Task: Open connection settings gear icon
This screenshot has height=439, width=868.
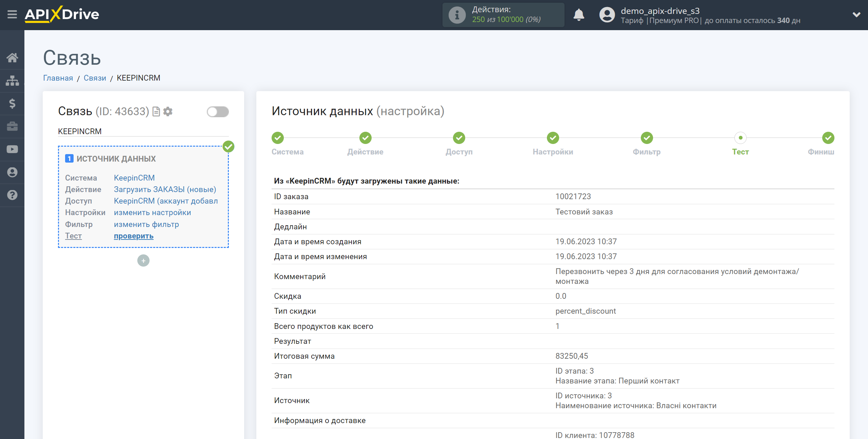Action: [168, 111]
